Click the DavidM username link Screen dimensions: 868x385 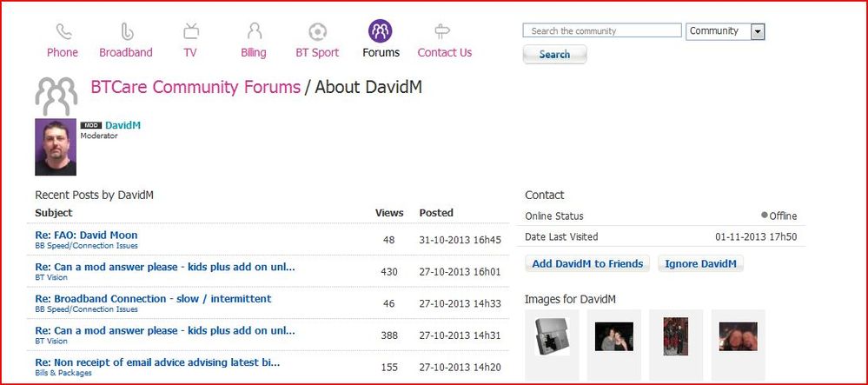click(123, 125)
